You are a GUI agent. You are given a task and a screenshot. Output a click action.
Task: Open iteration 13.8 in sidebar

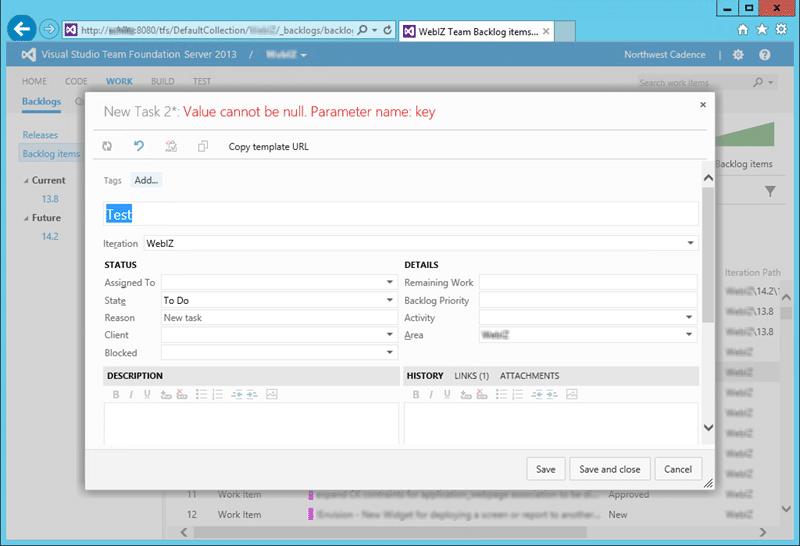(x=50, y=199)
